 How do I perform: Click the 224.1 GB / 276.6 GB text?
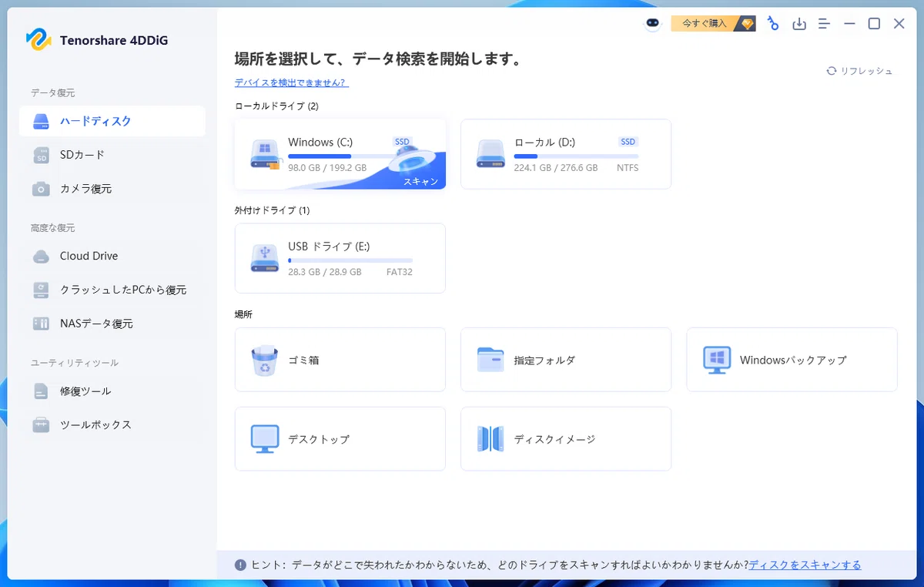click(x=556, y=168)
